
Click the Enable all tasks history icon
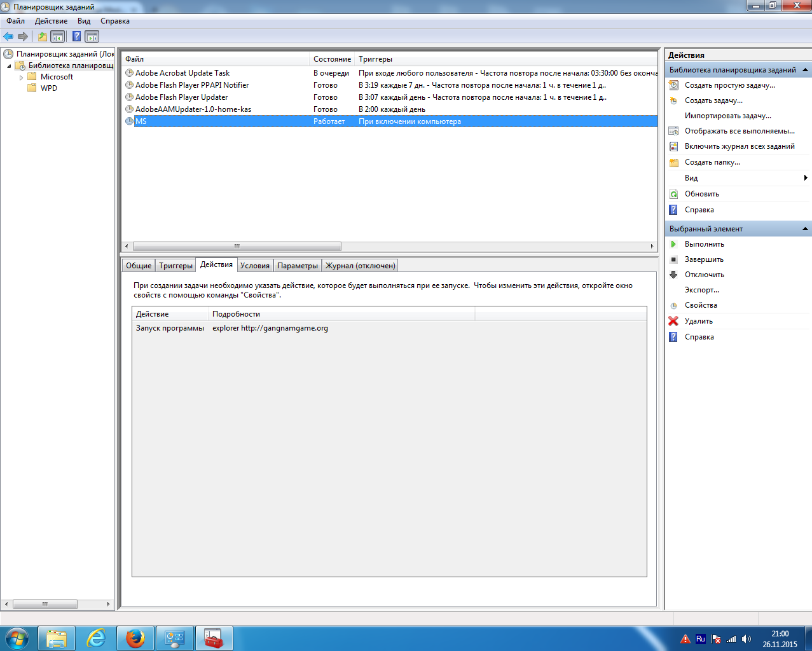pyautogui.click(x=674, y=146)
